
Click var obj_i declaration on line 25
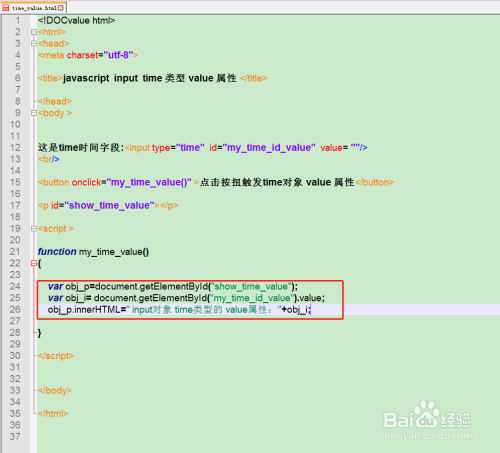68,298
